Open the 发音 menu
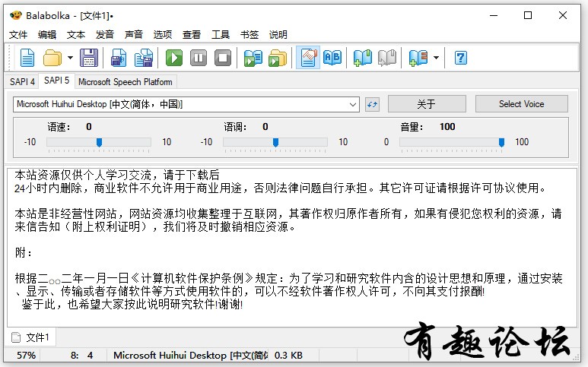The height and width of the screenshot is (367, 588). pyautogui.click(x=105, y=35)
